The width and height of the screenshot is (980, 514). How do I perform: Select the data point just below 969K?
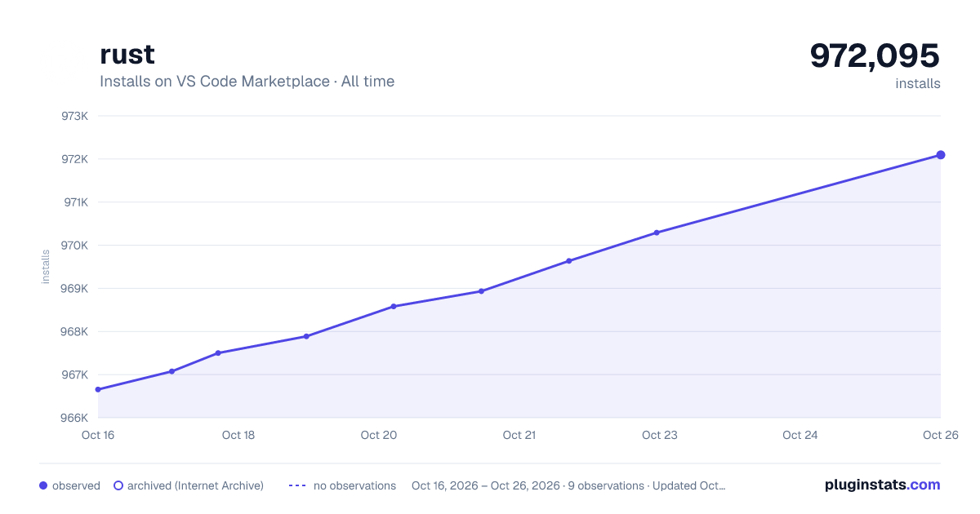pyautogui.click(x=481, y=291)
